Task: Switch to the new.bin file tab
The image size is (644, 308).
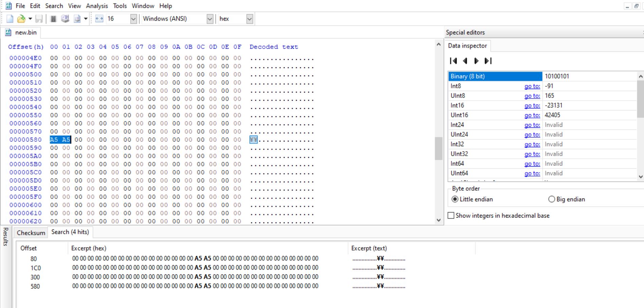Action: pos(21,32)
